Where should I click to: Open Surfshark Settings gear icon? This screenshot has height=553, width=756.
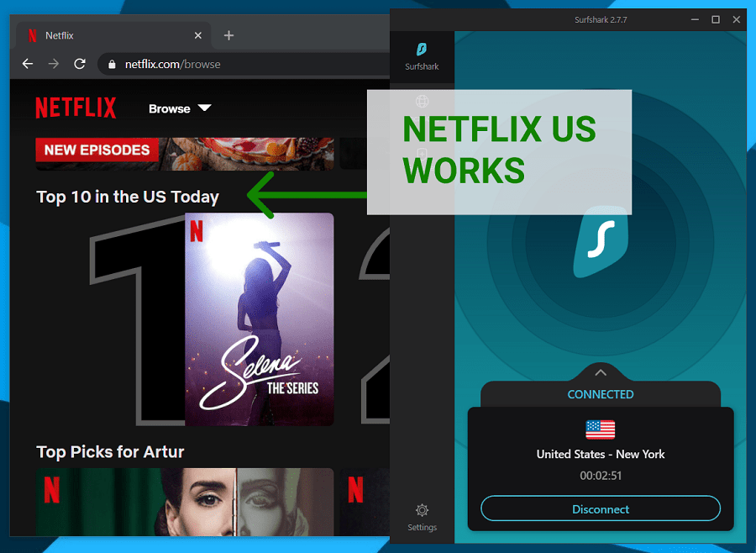[x=422, y=510]
